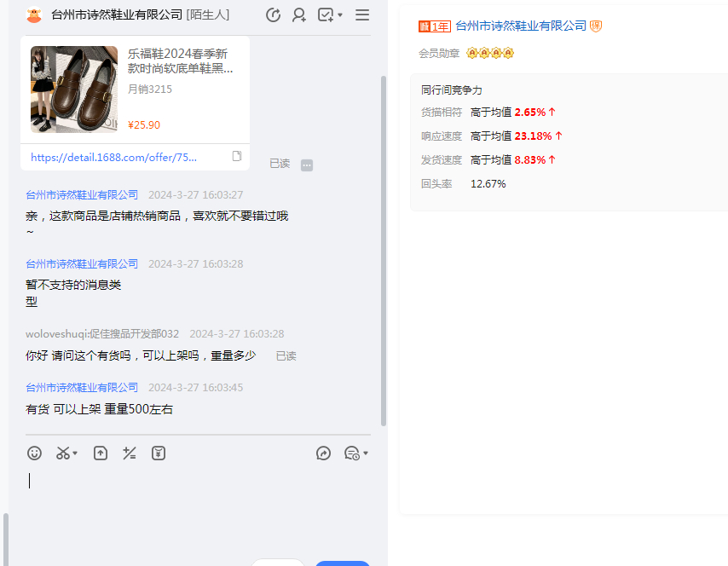Copy the product link via copy icon
This screenshot has width=728, height=566.
tap(237, 156)
